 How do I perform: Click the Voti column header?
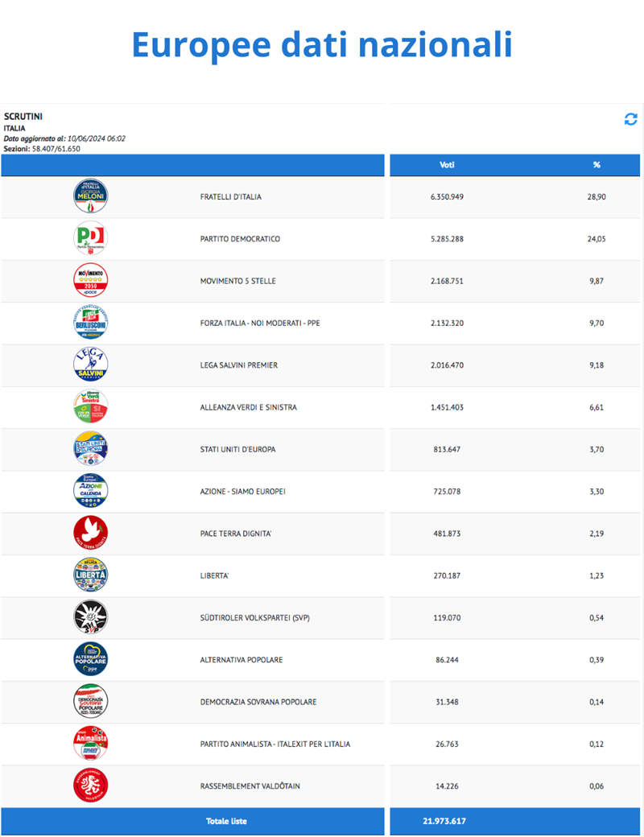click(447, 165)
